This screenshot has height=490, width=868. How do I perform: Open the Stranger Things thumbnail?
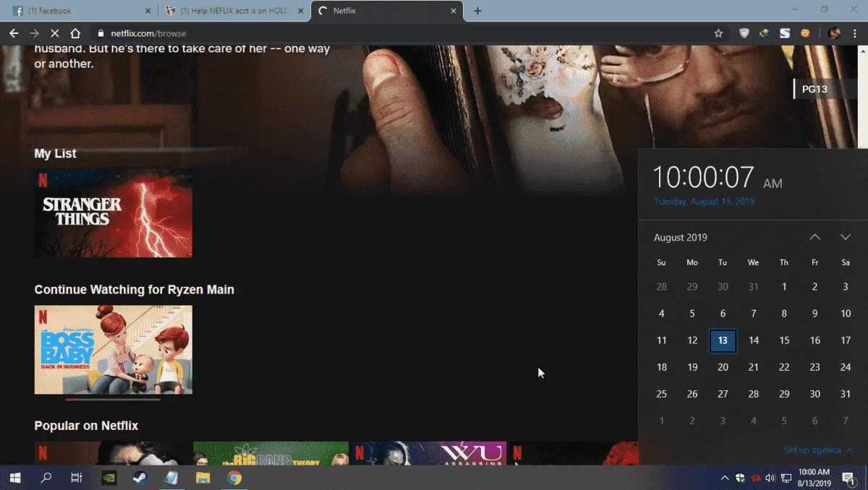(x=114, y=213)
